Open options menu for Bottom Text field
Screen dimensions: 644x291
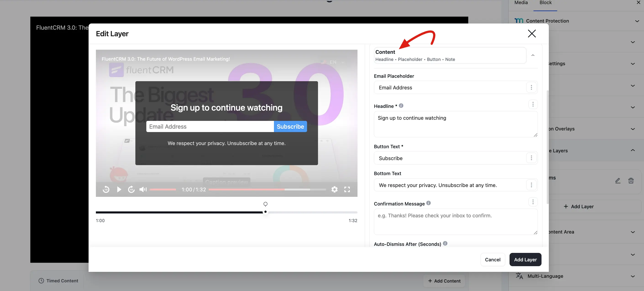tap(531, 185)
